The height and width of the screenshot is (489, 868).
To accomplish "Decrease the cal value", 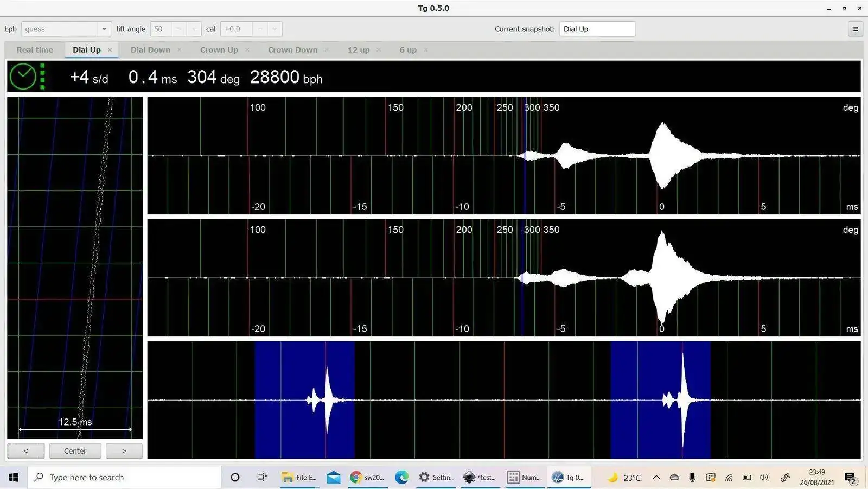I will (x=260, y=29).
